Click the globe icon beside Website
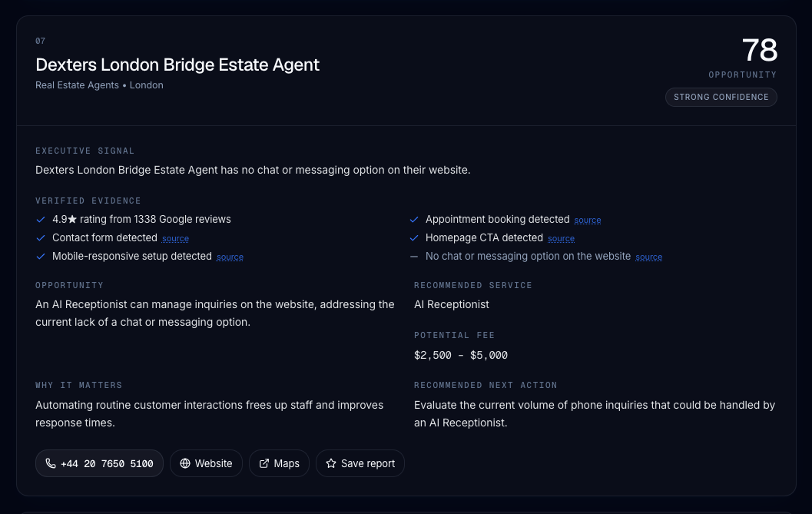 click(185, 463)
